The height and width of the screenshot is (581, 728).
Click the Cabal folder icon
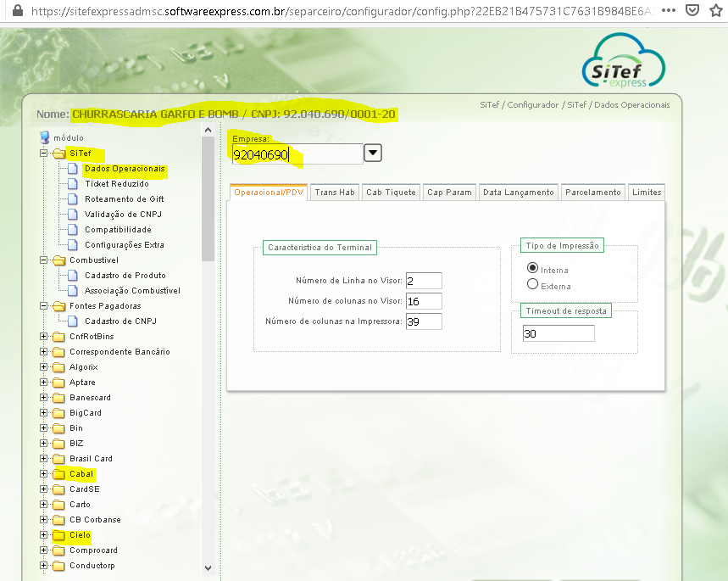tap(59, 474)
